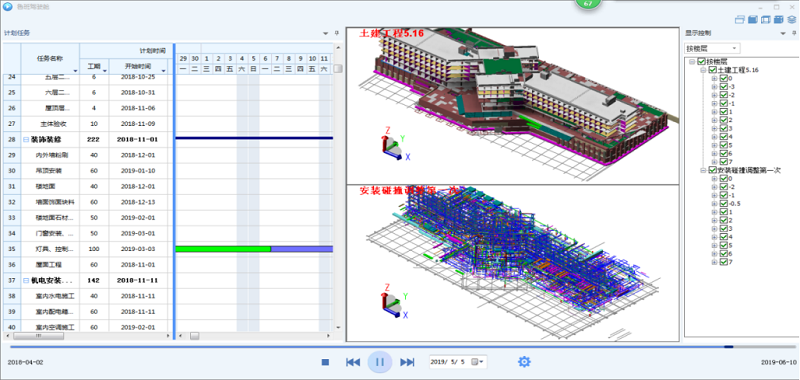Open the calendar picker beside the date field
The height and width of the screenshot is (380, 800).
[x=477, y=362]
